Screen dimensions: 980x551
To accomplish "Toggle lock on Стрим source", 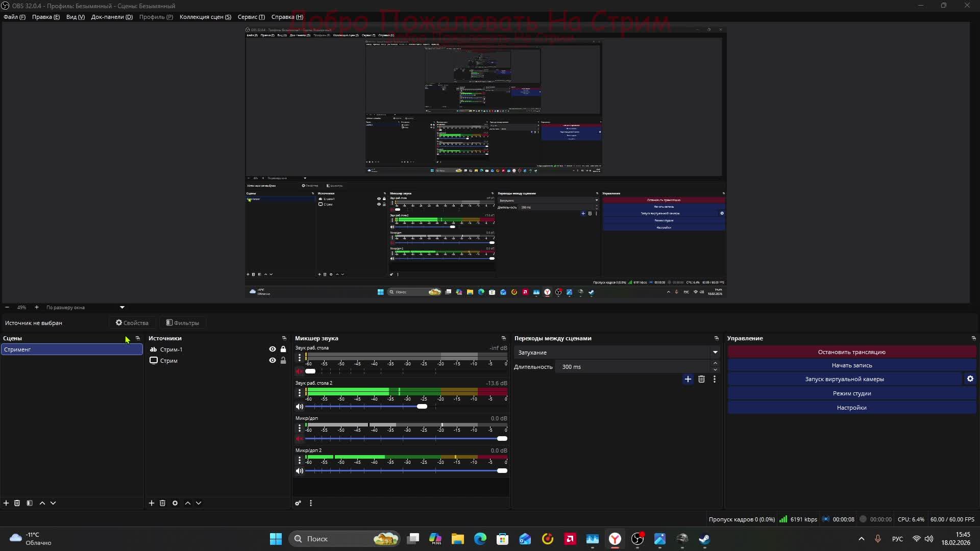I will 283,361.
